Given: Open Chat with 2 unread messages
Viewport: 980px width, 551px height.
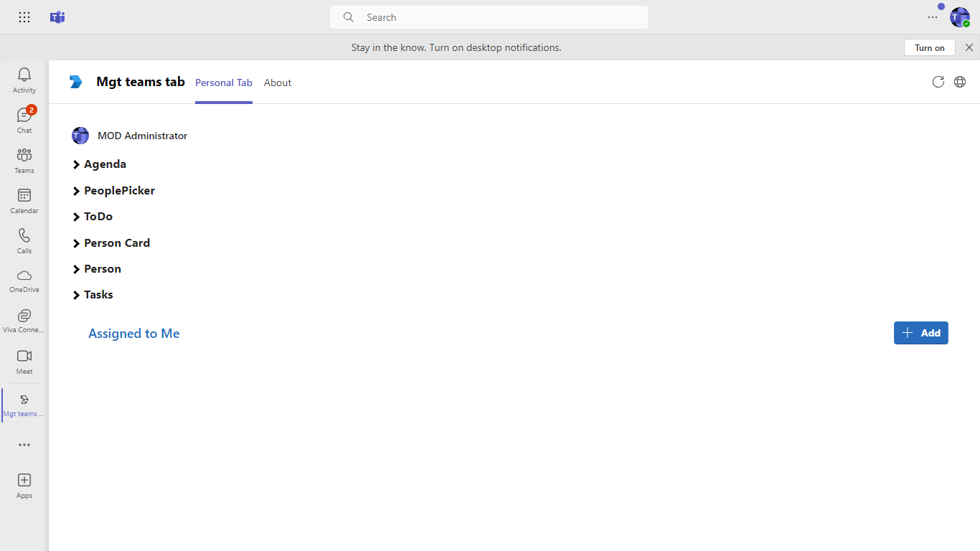Looking at the screenshot, I should 24,121.
